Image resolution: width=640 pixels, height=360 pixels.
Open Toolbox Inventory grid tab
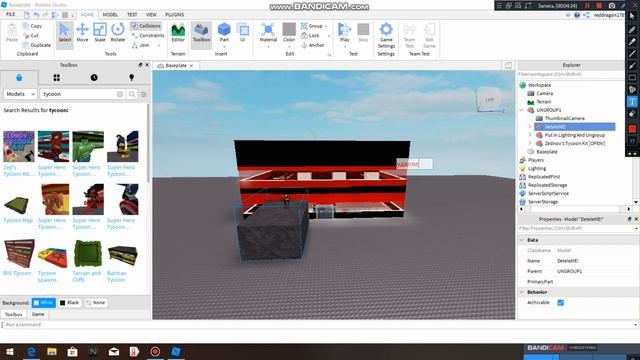56,78
